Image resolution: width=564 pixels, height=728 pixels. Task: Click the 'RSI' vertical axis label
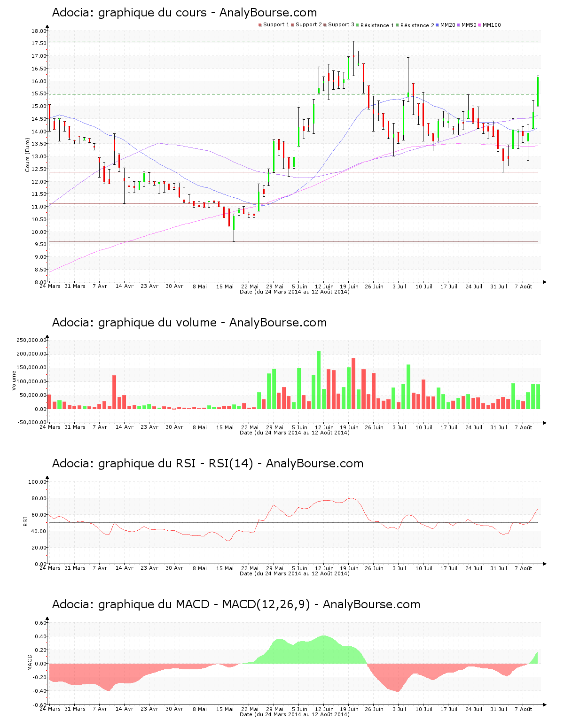coord(25,521)
